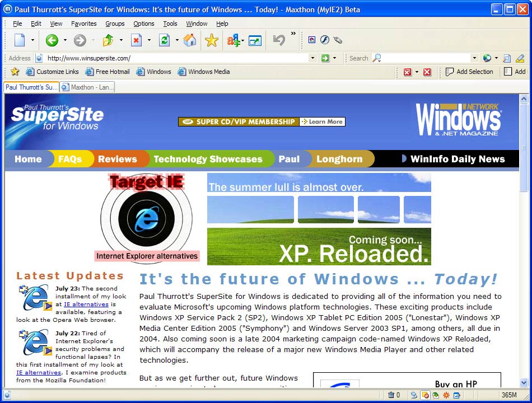Click the Add Selection button
The height and width of the screenshot is (403, 532).
pos(469,72)
